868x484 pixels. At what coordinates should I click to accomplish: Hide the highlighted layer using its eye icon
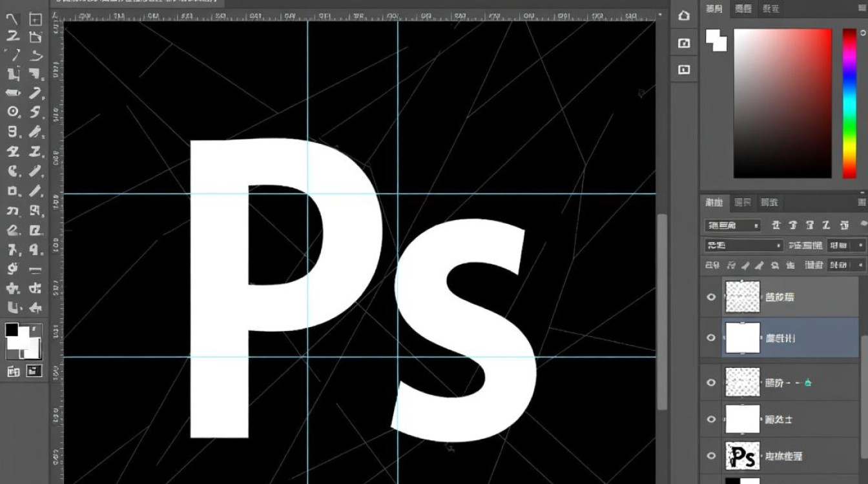[x=711, y=338]
